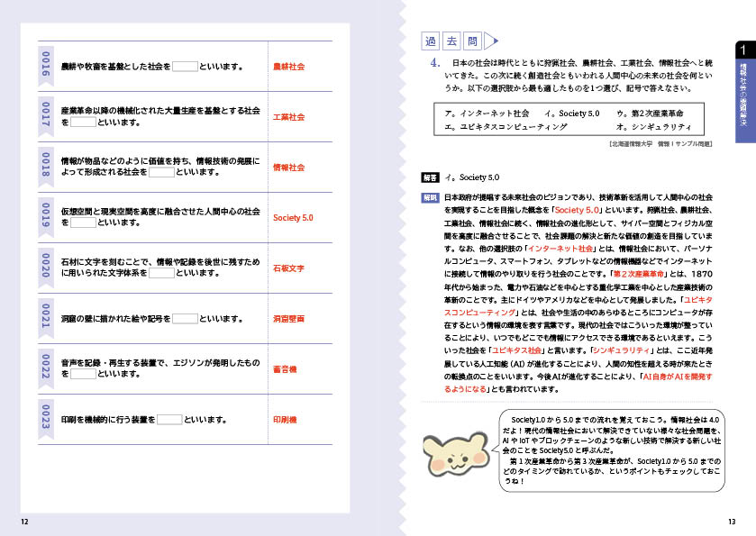
Task: Click page number 12
Action: click(x=24, y=522)
